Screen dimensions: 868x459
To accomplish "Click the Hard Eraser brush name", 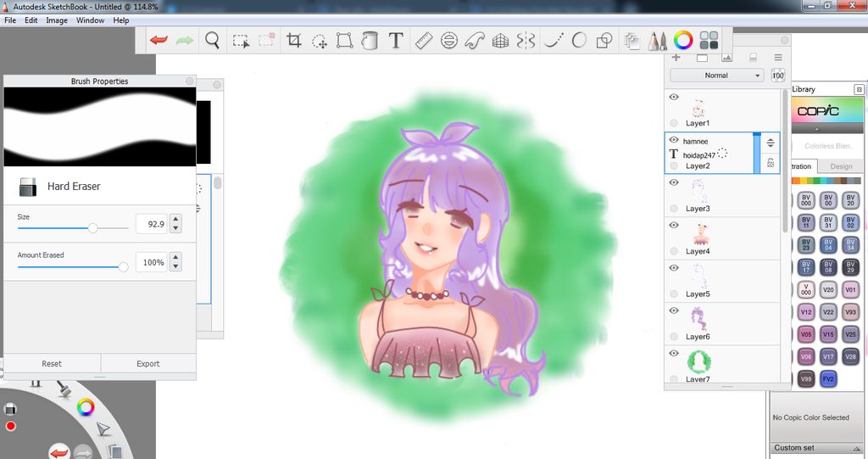I will point(74,187).
